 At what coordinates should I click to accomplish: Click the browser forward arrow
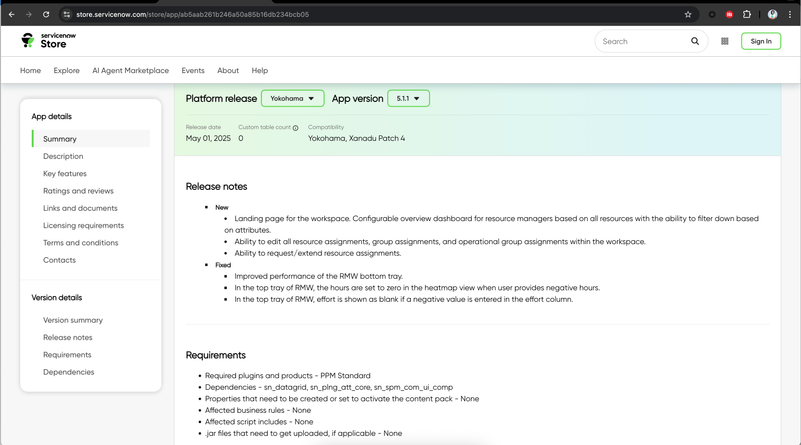pyautogui.click(x=29, y=14)
